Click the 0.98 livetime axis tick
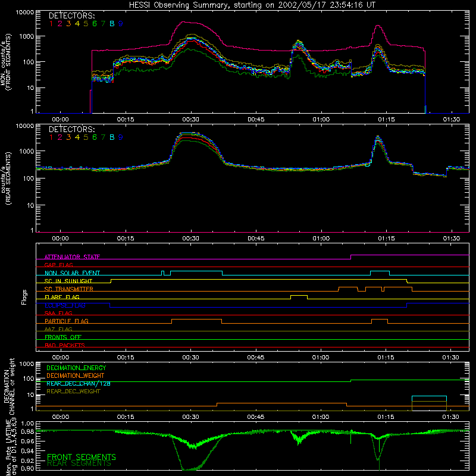This screenshot has width=476, height=476. click(28, 432)
